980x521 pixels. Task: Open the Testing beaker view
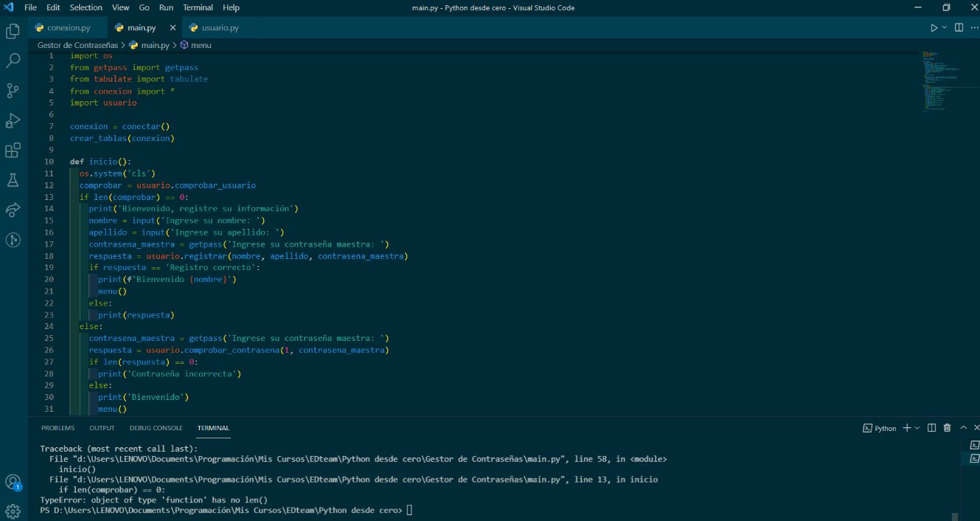(12, 180)
